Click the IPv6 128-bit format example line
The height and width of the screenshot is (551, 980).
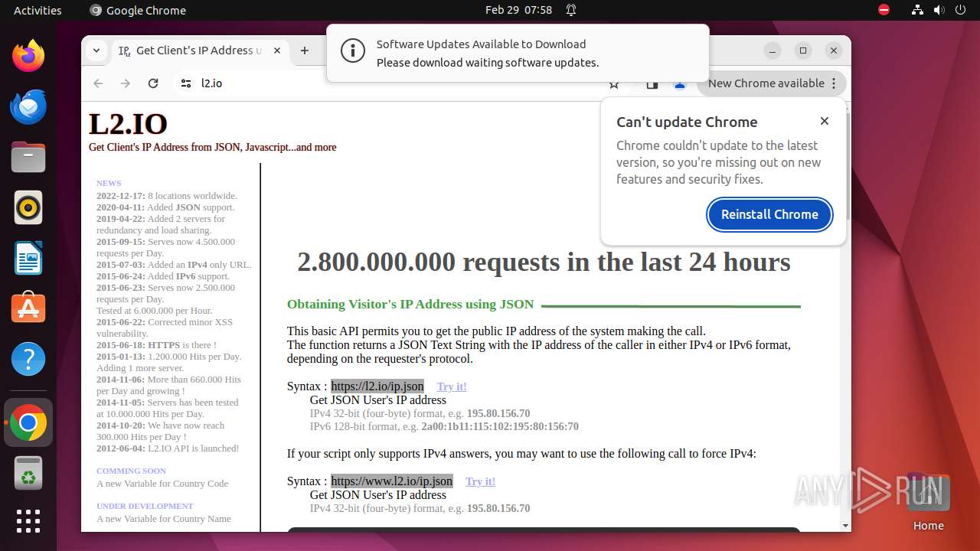444,426
